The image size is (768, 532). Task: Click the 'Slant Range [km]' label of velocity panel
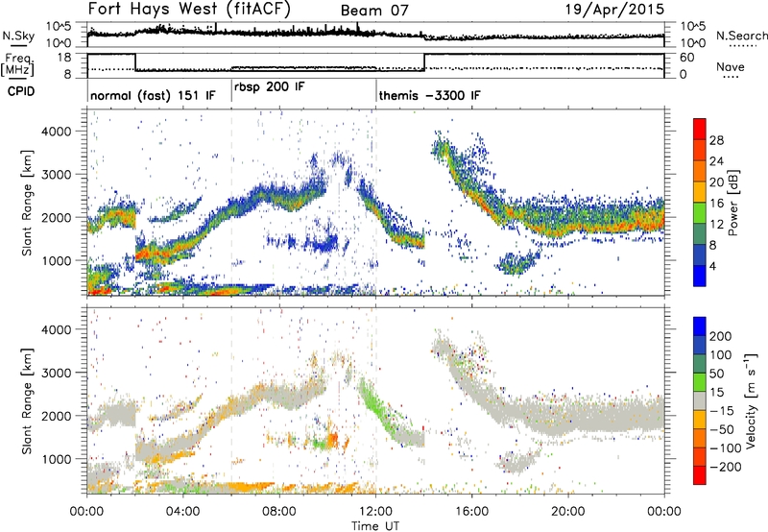point(27,400)
